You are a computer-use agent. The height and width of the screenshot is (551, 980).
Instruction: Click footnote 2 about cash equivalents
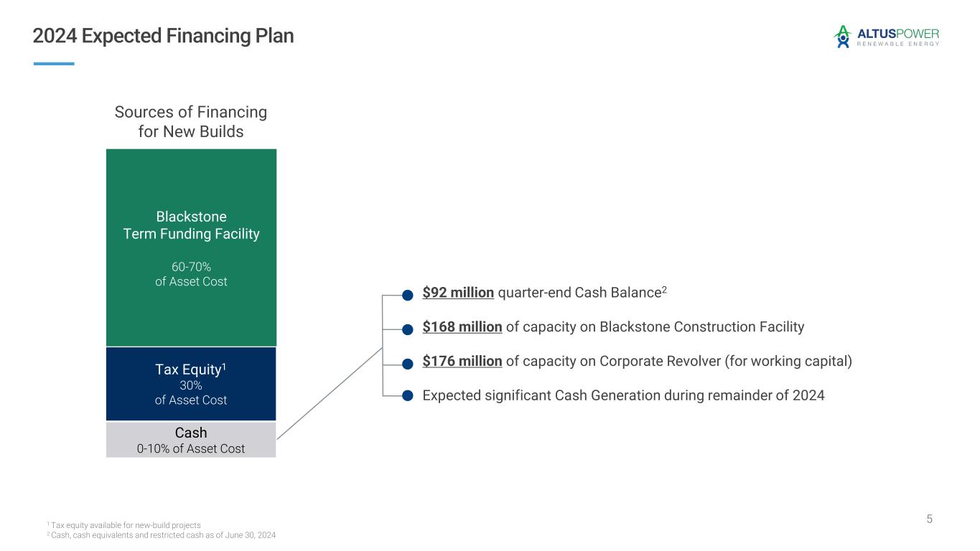(x=162, y=535)
